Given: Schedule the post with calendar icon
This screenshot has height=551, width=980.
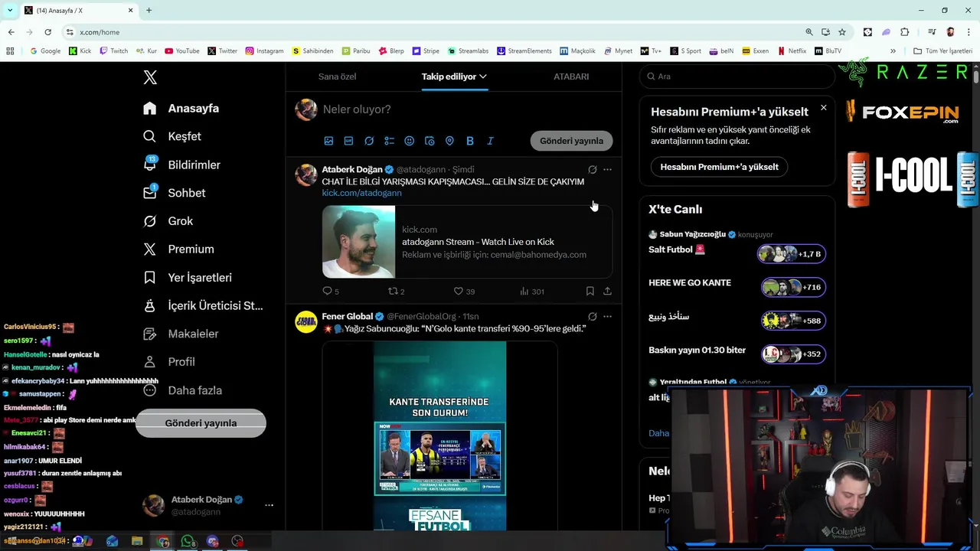Looking at the screenshot, I should [x=430, y=141].
